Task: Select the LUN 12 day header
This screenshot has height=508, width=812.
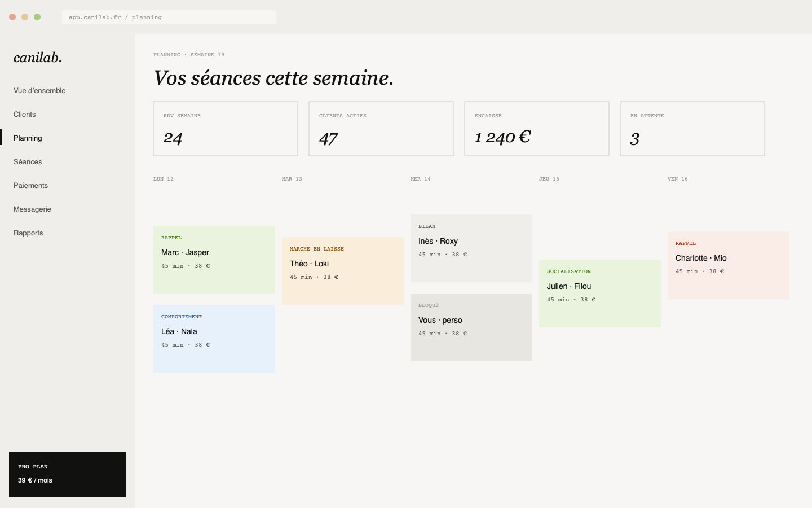Action: click(164, 179)
